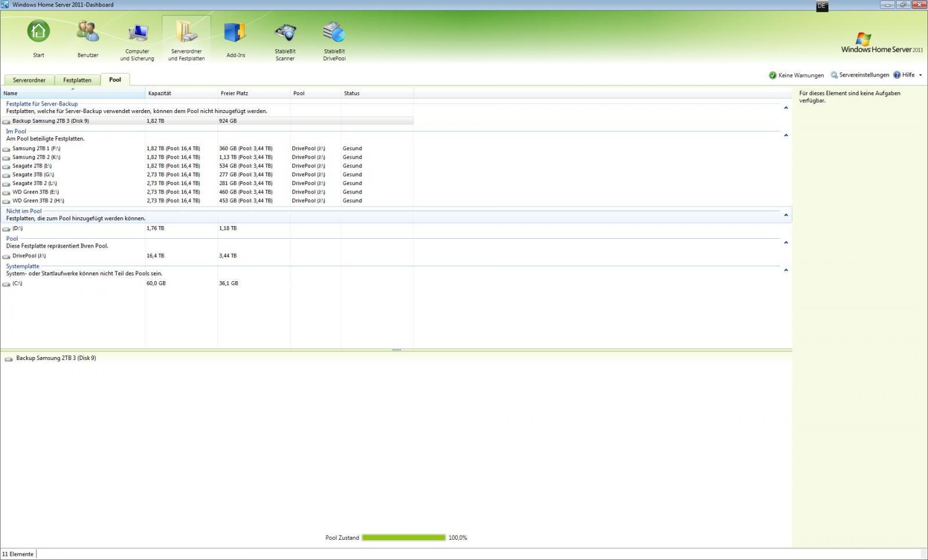Select drive icon for WD Green 3TB 2 (H:\)
Viewport: 928px width, 560px height.
(x=6, y=201)
